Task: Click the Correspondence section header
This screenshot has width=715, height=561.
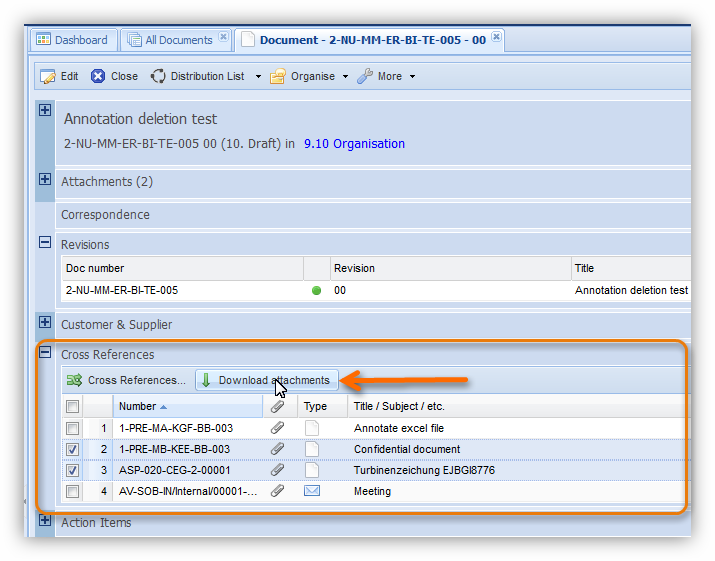Action: pyautogui.click(x=373, y=215)
